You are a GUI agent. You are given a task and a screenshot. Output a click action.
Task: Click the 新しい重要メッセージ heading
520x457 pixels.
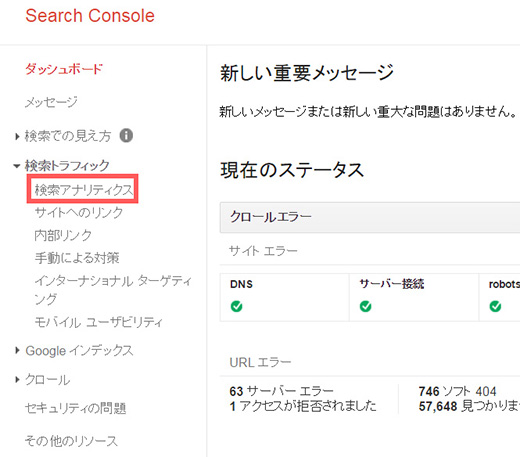(307, 73)
